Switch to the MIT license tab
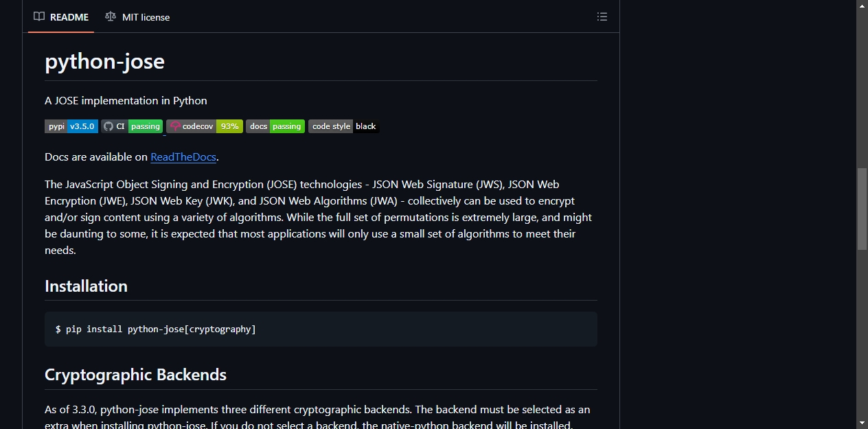 pyautogui.click(x=137, y=16)
